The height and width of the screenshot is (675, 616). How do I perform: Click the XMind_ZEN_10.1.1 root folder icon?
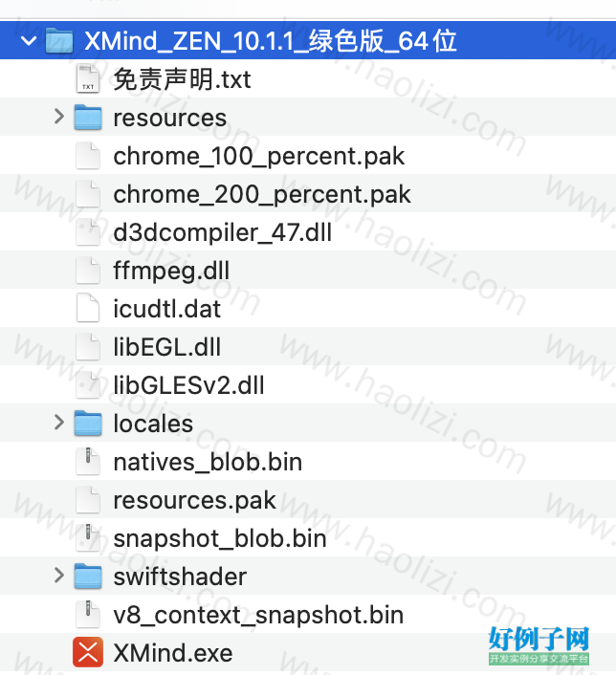coord(59,40)
